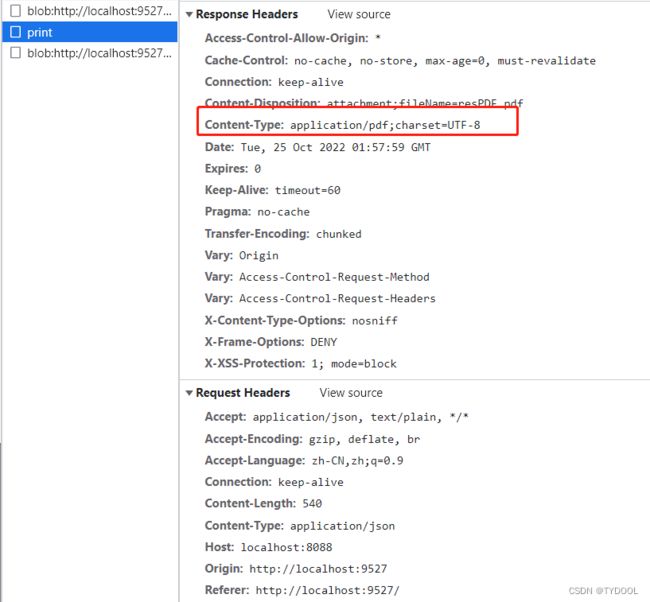Click the Vary: Access-Control-Request-Headers header
Viewport: 650px width, 602px height.
[320, 299]
